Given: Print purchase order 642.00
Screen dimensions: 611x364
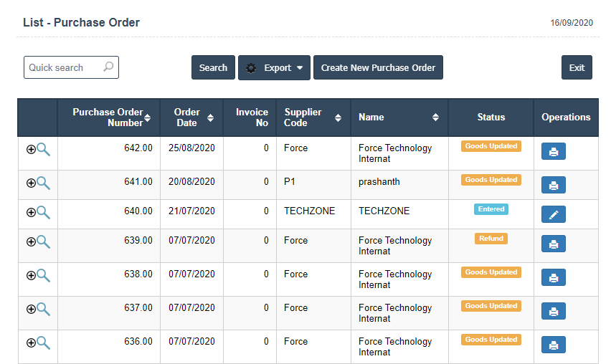Looking at the screenshot, I should click(x=553, y=152).
